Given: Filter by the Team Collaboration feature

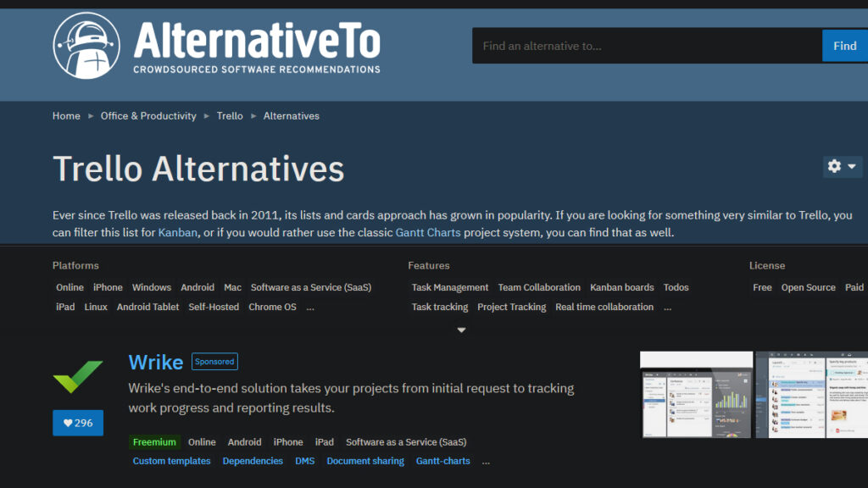Looking at the screenshot, I should pyautogui.click(x=539, y=287).
